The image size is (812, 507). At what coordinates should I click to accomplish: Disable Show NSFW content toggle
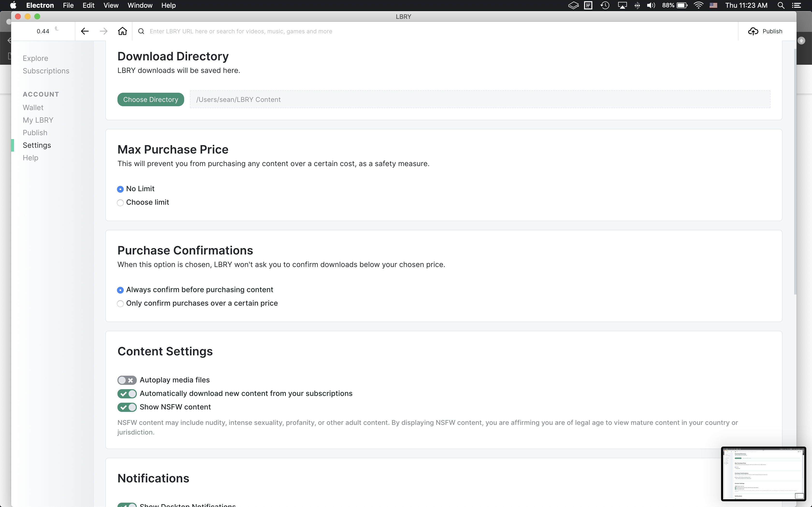[127, 407]
